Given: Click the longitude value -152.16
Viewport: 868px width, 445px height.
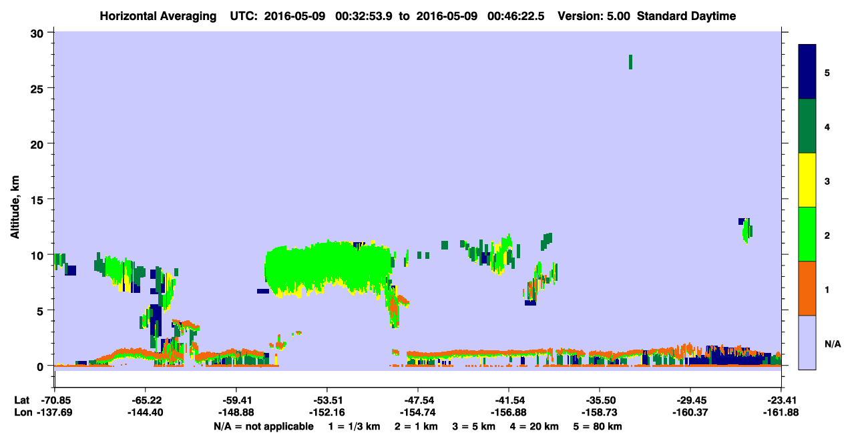Looking at the screenshot, I should 327,412.
